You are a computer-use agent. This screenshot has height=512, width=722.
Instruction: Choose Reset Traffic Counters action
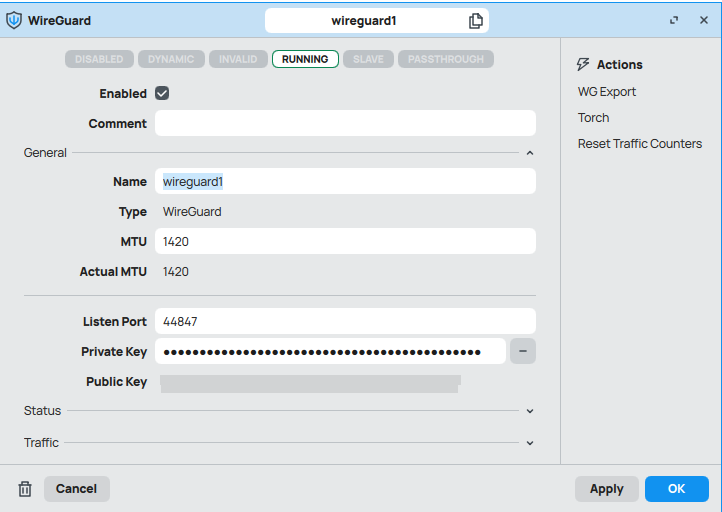639,143
